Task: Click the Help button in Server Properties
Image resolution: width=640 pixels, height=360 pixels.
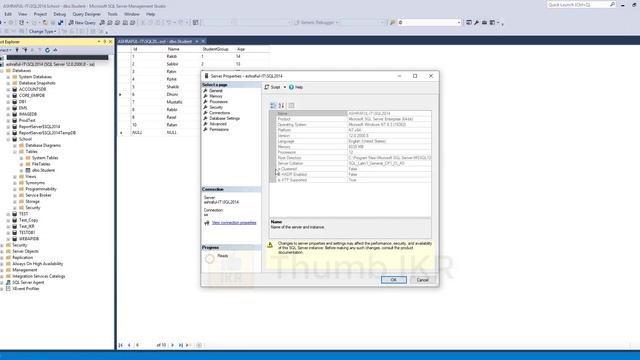Action: 296,87
